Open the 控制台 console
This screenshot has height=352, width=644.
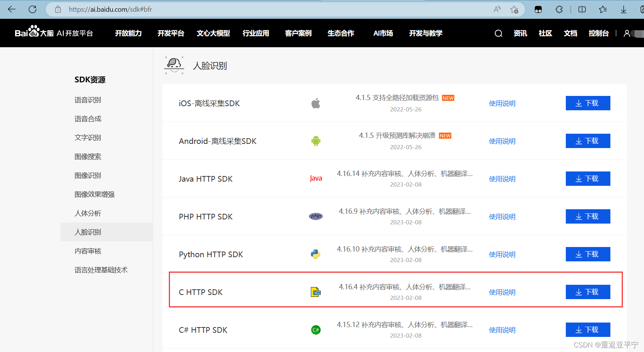pos(599,33)
